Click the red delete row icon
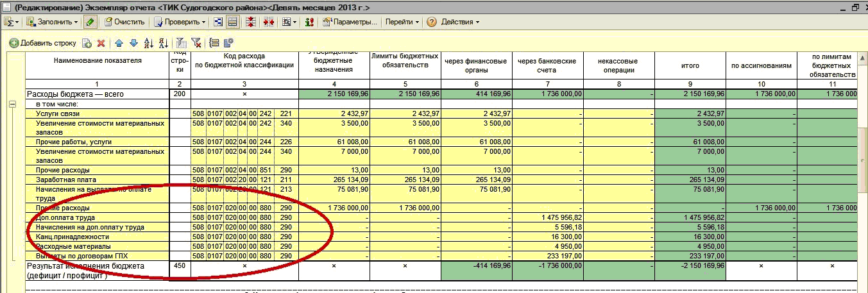 click(x=101, y=43)
